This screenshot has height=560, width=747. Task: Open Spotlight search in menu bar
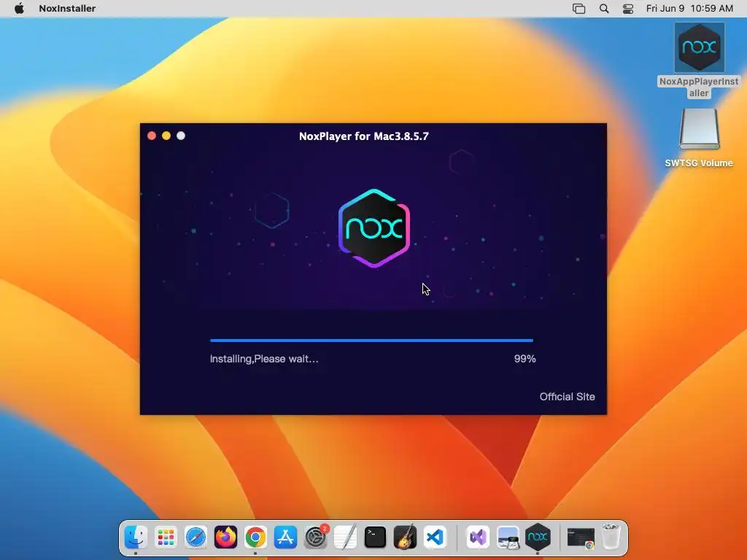603,8
